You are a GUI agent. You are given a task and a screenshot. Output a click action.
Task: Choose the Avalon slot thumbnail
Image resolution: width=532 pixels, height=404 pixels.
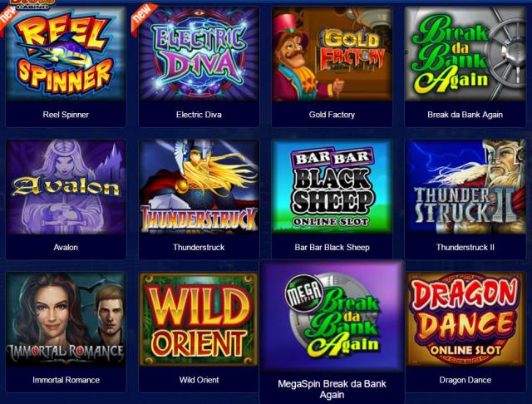[x=66, y=187]
